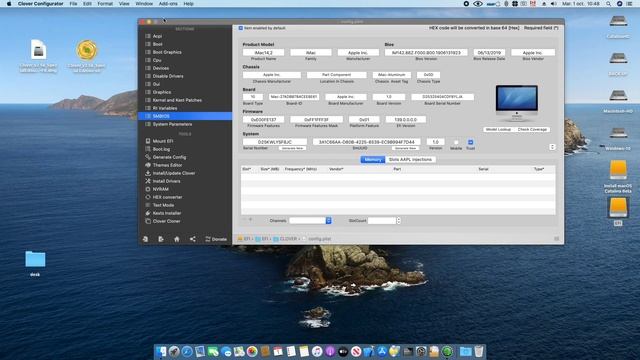Viewport: 640px width, 360px height.
Task: Select the Graphics section
Action: 162,92
